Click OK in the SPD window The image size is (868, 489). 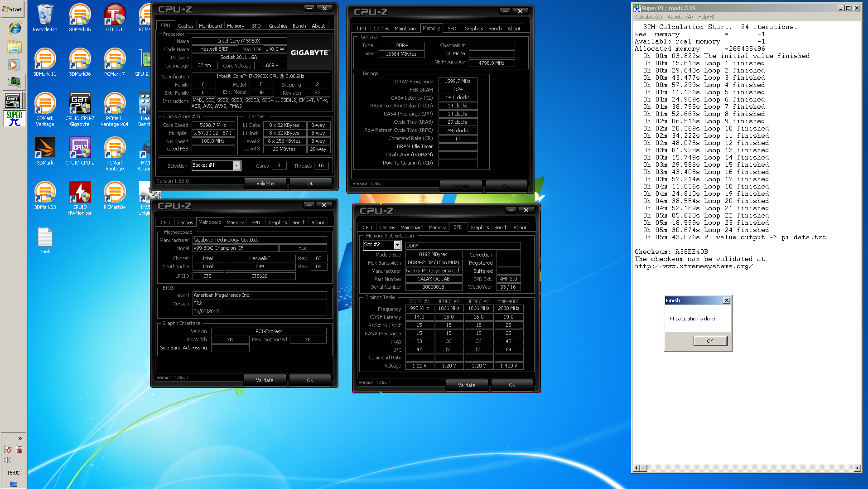point(512,385)
